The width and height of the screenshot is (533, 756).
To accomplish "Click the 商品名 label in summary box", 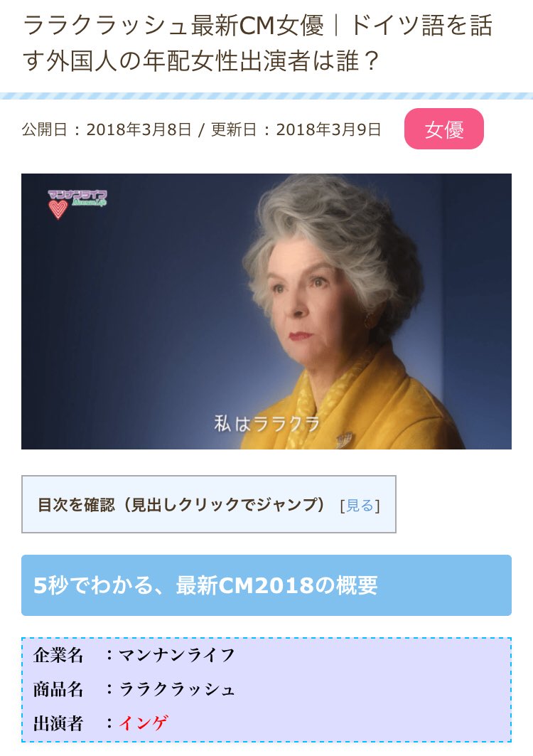I will coord(58,688).
